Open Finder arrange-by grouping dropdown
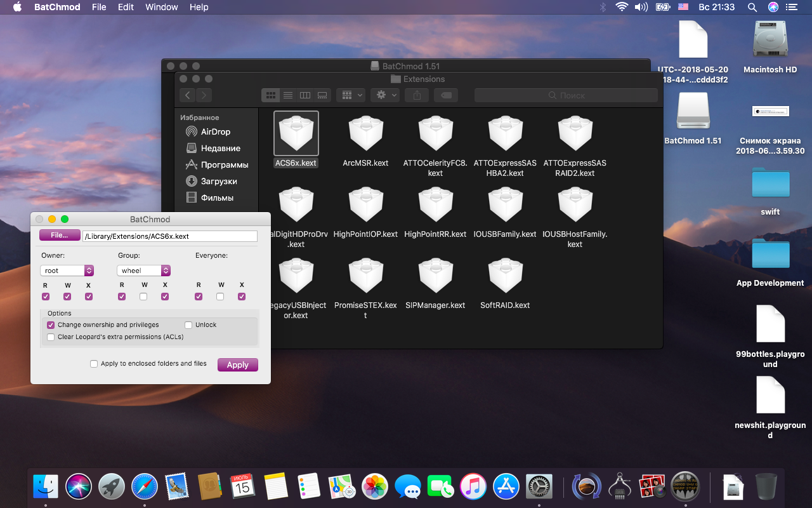The height and width of the screenshot is (508, 812). click(x=350, y=95)
